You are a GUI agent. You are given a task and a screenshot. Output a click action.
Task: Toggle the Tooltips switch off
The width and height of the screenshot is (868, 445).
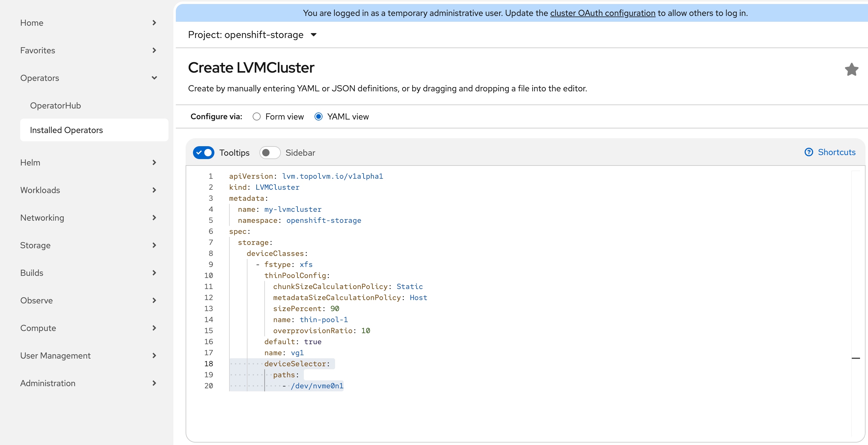point(203,153)
